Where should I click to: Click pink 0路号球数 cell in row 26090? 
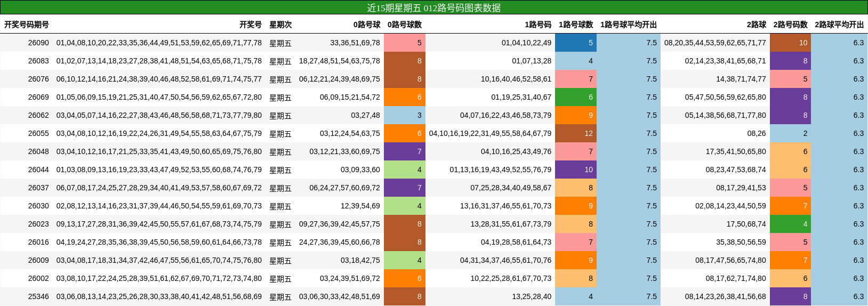[405, 43]
